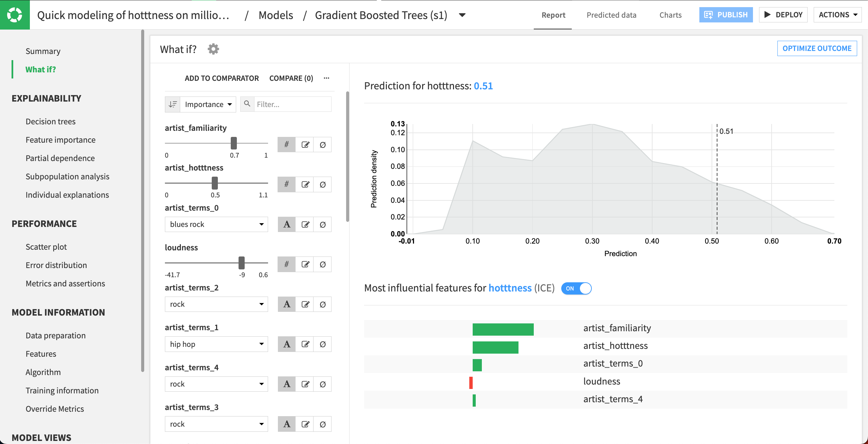Screen dimensions: 868x444
Task: Open the edit icon for artist_hotttness
Action: [x=305, y=184]
